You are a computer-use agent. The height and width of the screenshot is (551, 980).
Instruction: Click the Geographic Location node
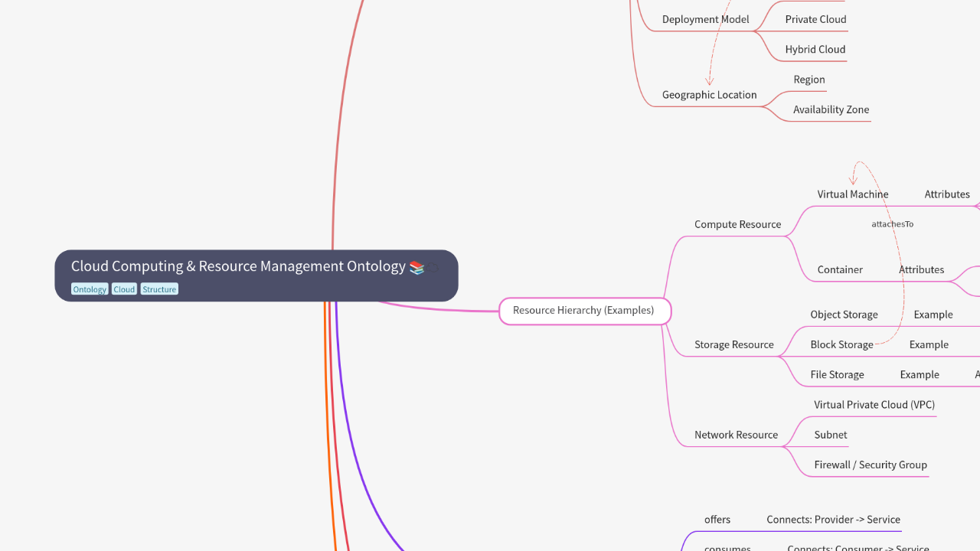[x=709, y=95]
